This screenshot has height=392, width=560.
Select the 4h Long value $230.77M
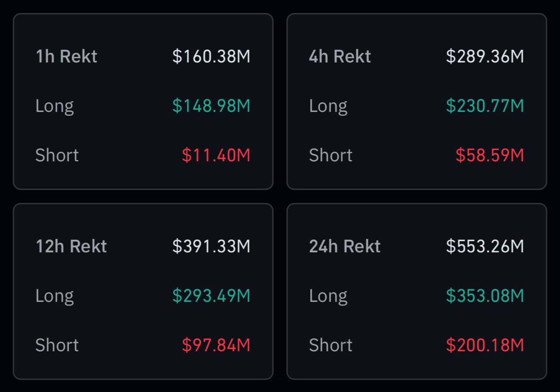[485, 106]
